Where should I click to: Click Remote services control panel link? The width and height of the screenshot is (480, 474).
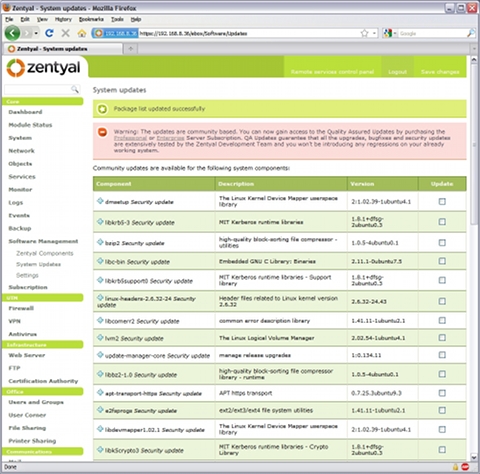[x=332, y=72]
